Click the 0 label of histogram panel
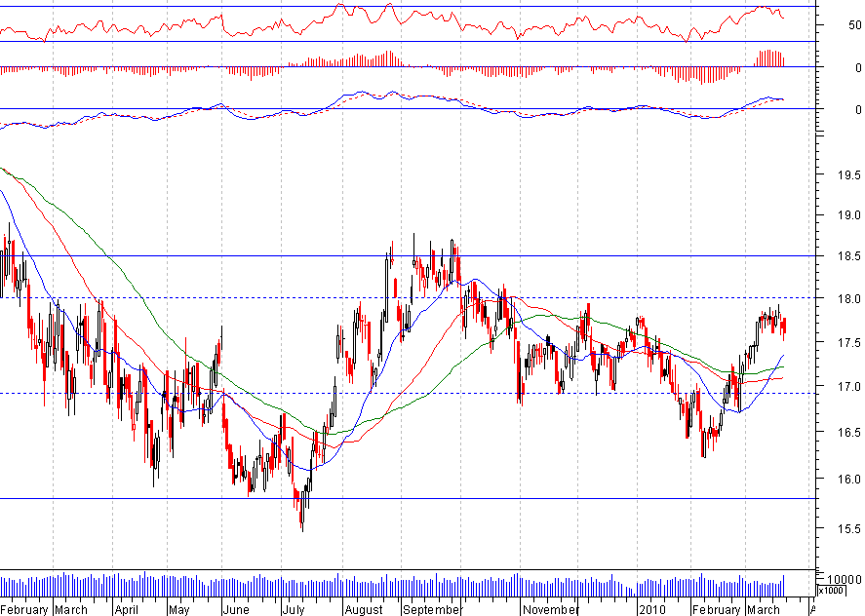The width and height of the screenshot is (865, 616). point(858,67)
